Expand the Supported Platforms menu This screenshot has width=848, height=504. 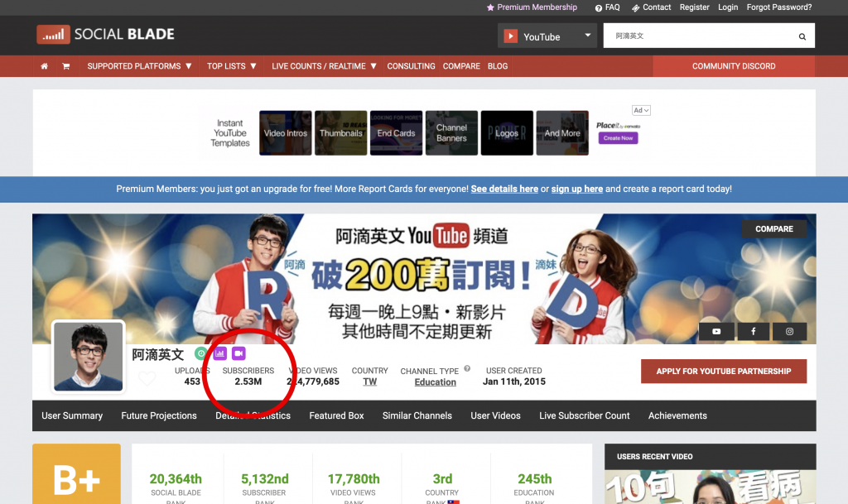coord(139,66)
